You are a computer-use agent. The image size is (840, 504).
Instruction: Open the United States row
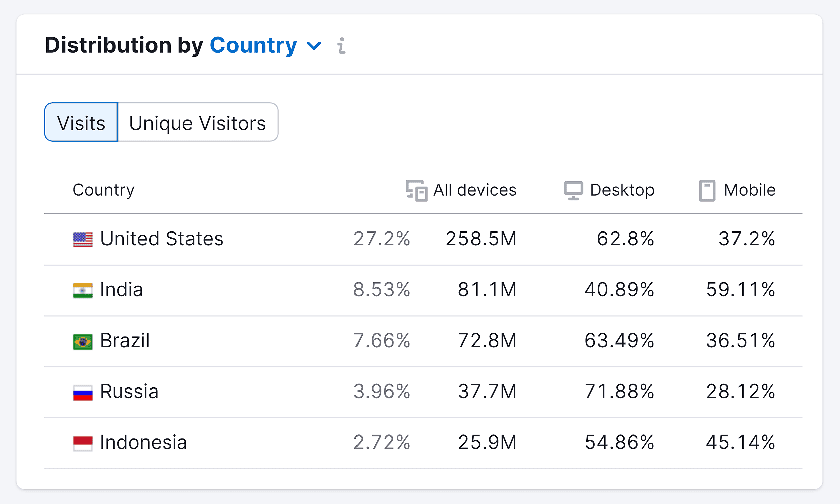pos(162,239)
